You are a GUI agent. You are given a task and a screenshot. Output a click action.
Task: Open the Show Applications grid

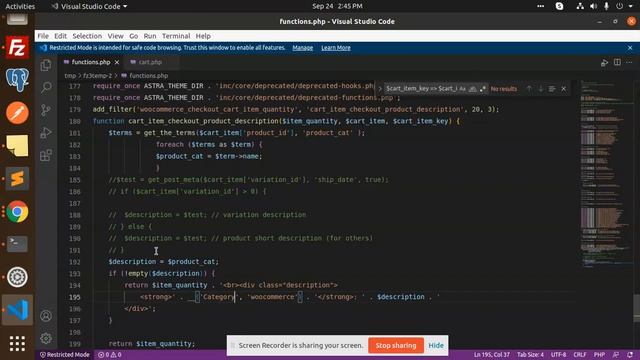(17, 343)
